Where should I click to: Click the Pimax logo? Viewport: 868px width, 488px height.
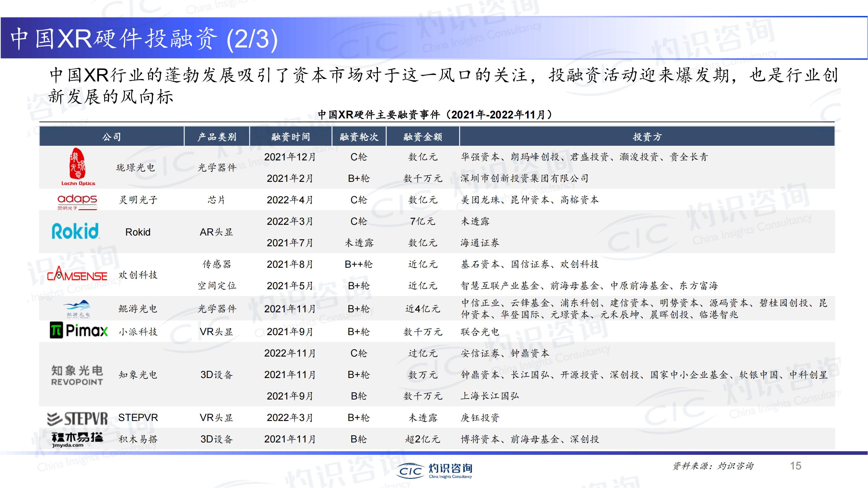[79, 331]
